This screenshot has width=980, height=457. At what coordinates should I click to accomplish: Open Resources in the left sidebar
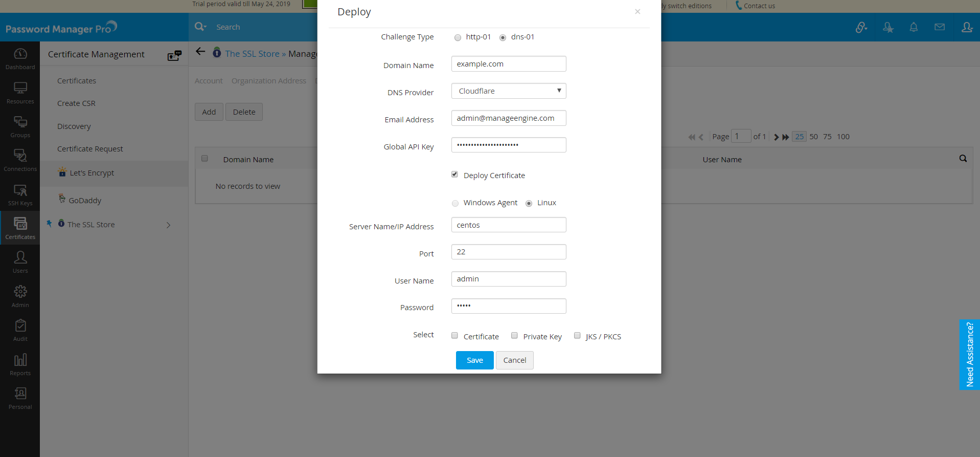20,93
